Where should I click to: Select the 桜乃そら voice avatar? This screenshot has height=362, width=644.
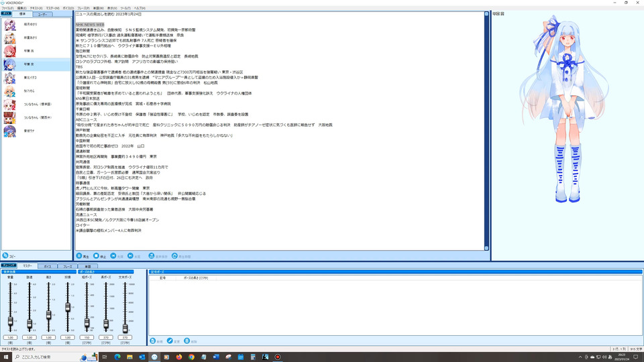coord(10,91)
